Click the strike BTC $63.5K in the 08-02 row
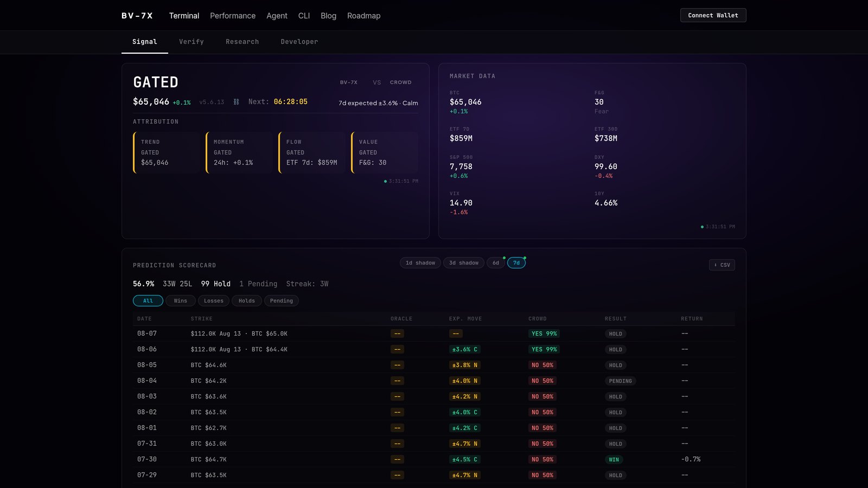868x488 pixels. pyautogui.click(x=209, y=412)
